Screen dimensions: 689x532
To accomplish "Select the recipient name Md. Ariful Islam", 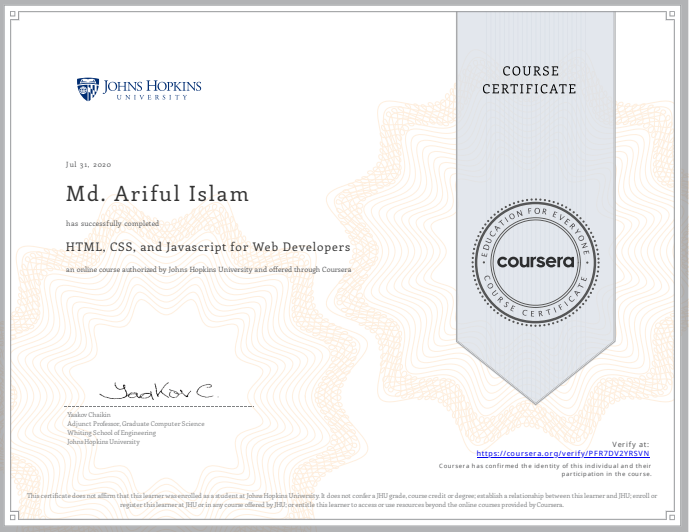I will (x=157, y=194).
